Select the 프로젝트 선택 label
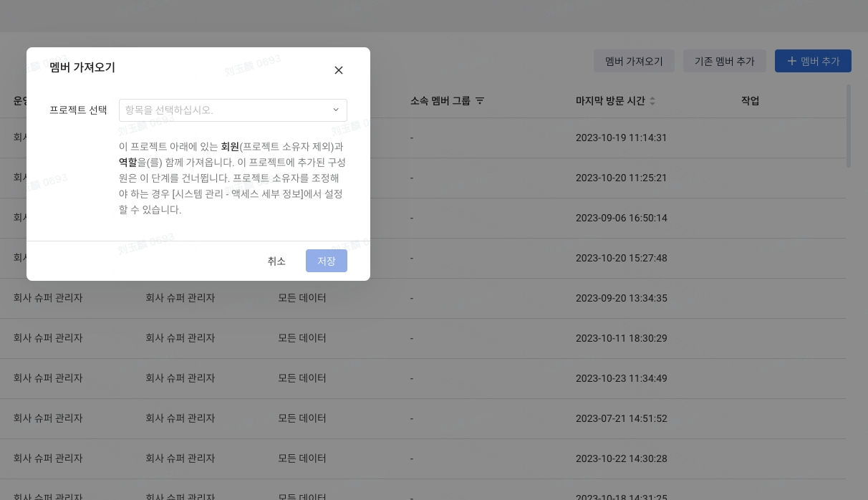The image size is (868, 500). [78, 110]
